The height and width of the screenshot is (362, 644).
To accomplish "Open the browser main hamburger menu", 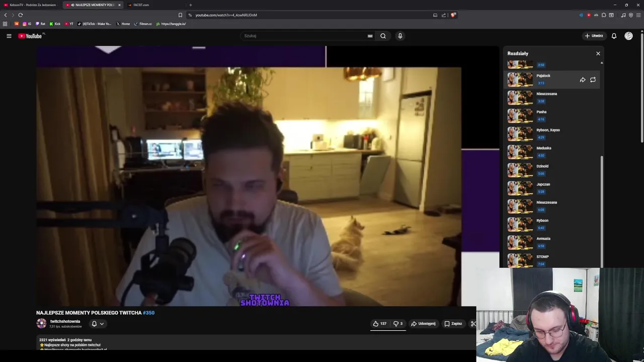I will click(x=638, y=15).
